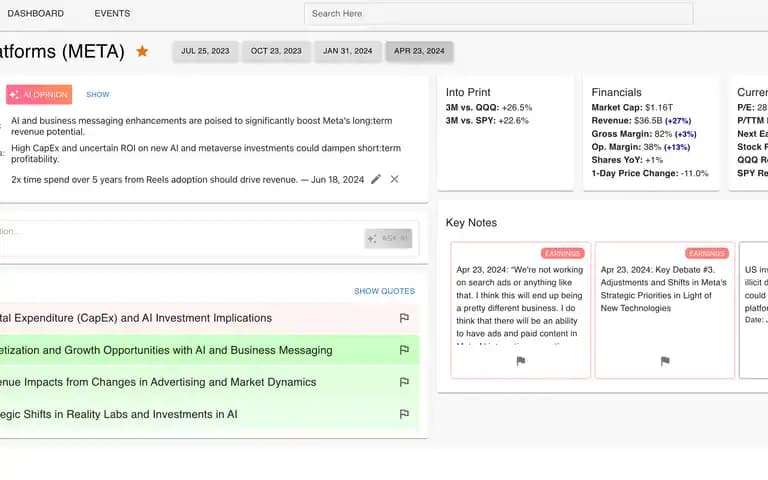Click the Shares YoY +1% line
Viewport: 768px width, 480px height.
[627, 160]
